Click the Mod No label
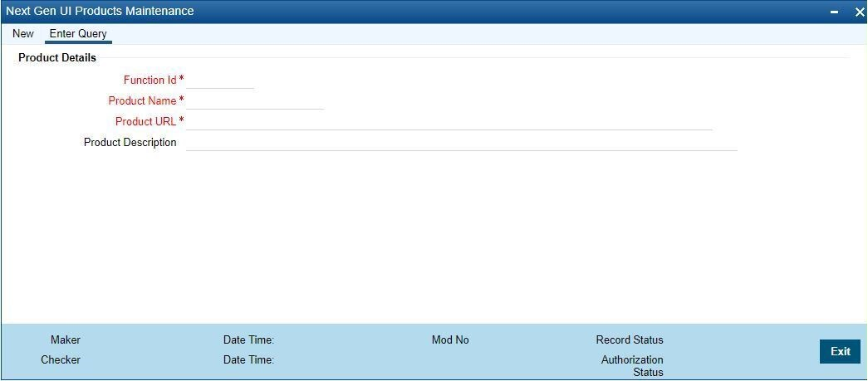868x381 pixels. [x=450, y=340]
